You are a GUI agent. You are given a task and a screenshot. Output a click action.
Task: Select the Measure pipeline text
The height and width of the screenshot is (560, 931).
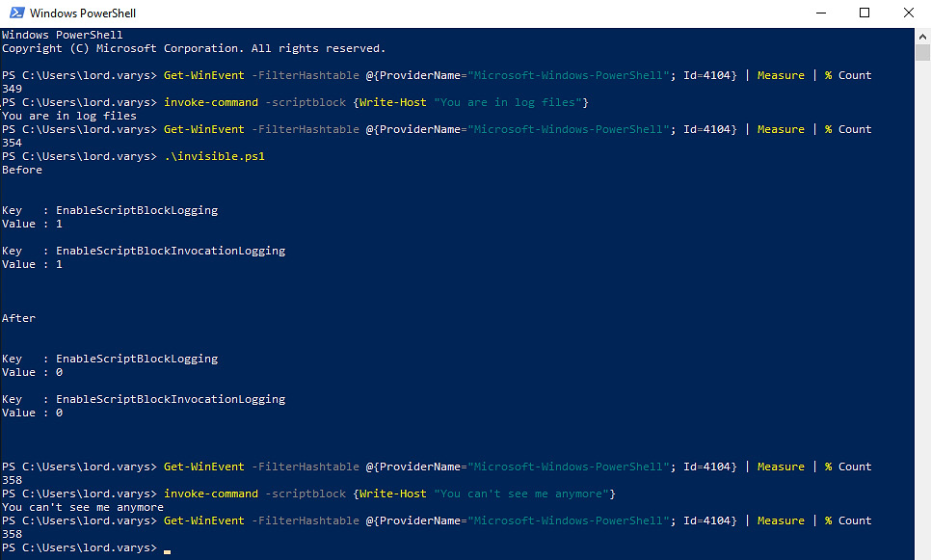[781, 74]
